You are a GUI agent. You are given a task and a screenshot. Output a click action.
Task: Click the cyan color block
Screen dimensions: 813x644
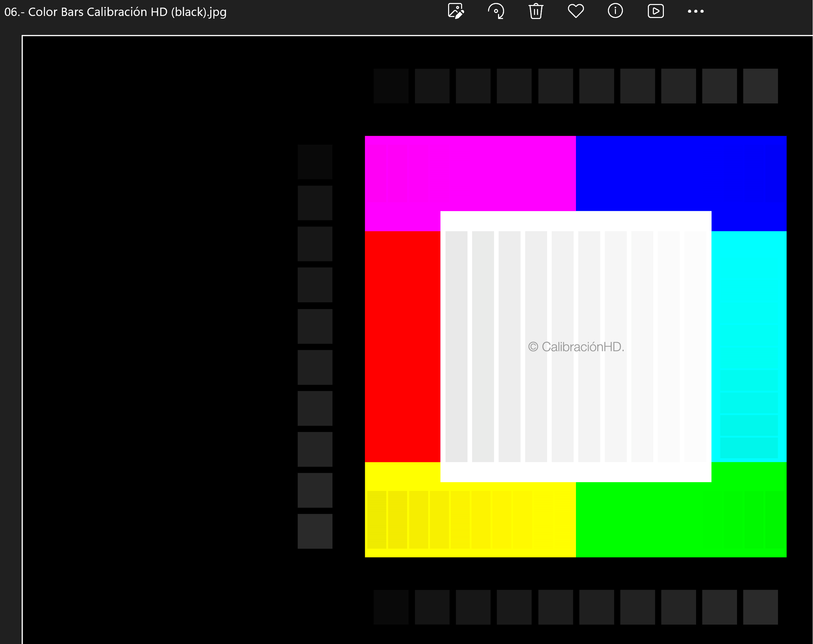[x=748, y=302]
